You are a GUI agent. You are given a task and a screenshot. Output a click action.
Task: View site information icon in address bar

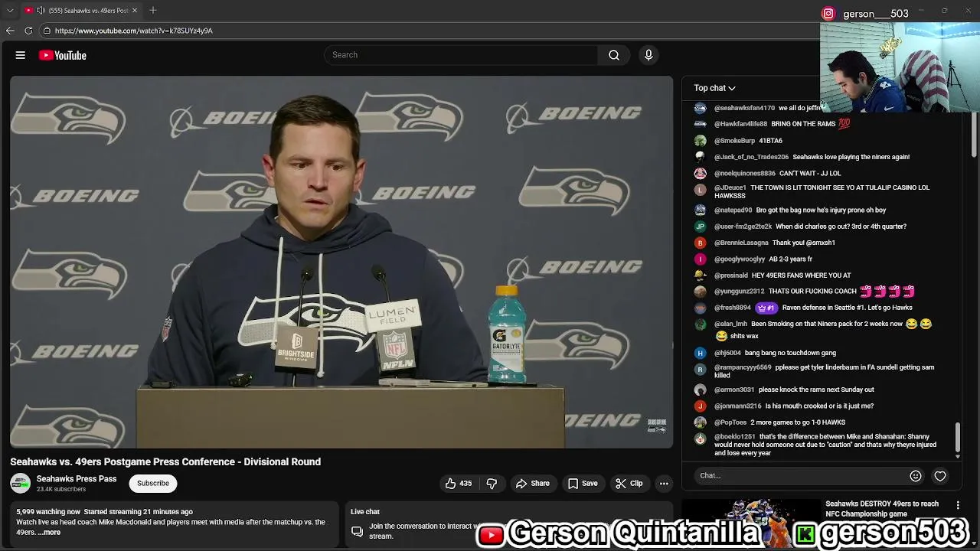click(x=47, y=31)
